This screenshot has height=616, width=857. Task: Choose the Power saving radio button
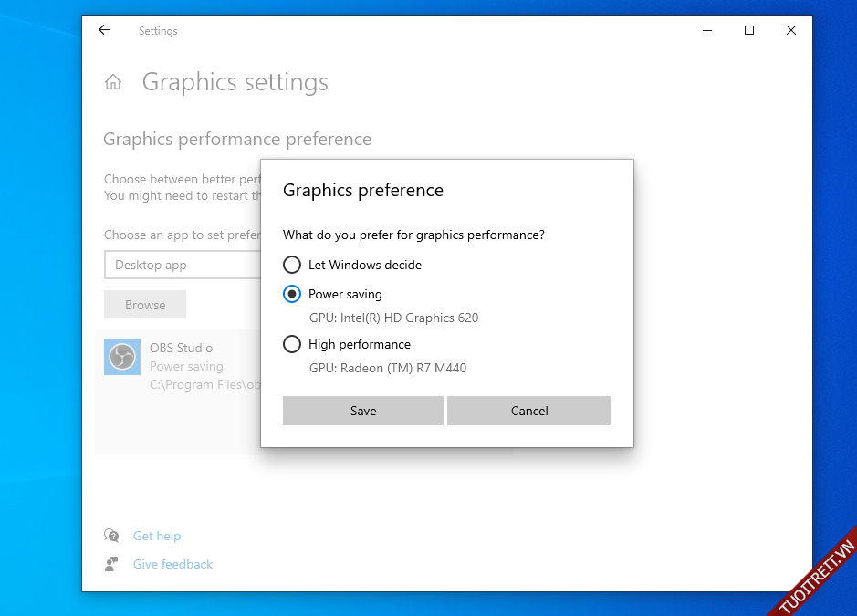coord(292,294)
